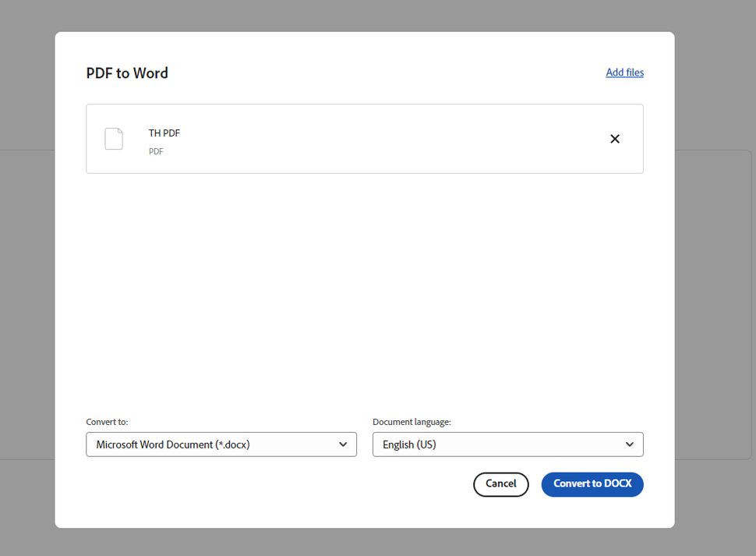Viewport: 756px width, 556px height.
Task: Select the Microsoft Word Document (*.docx) field
Action: coord(221,444)
